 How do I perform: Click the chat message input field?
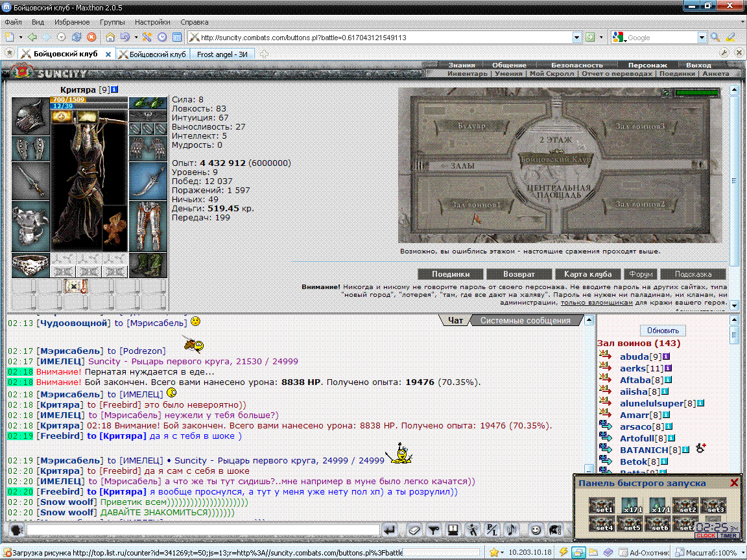click(x=204, y=530)
